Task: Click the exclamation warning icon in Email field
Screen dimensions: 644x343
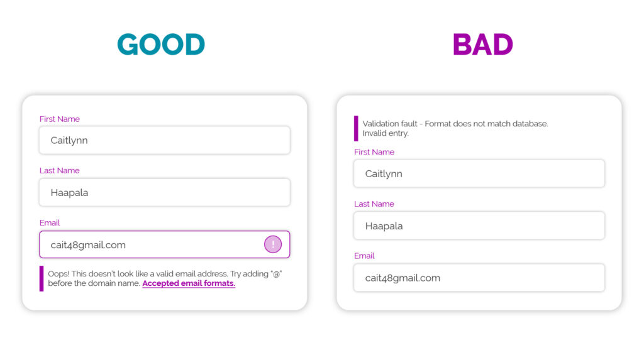Action: pyautogui.click(x=273, y=244)
